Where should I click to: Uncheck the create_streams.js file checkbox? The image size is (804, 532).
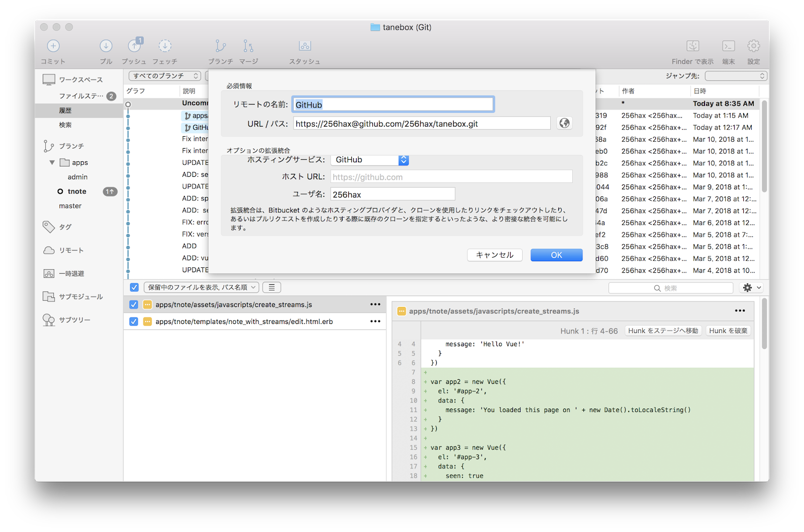click(134, 304)
